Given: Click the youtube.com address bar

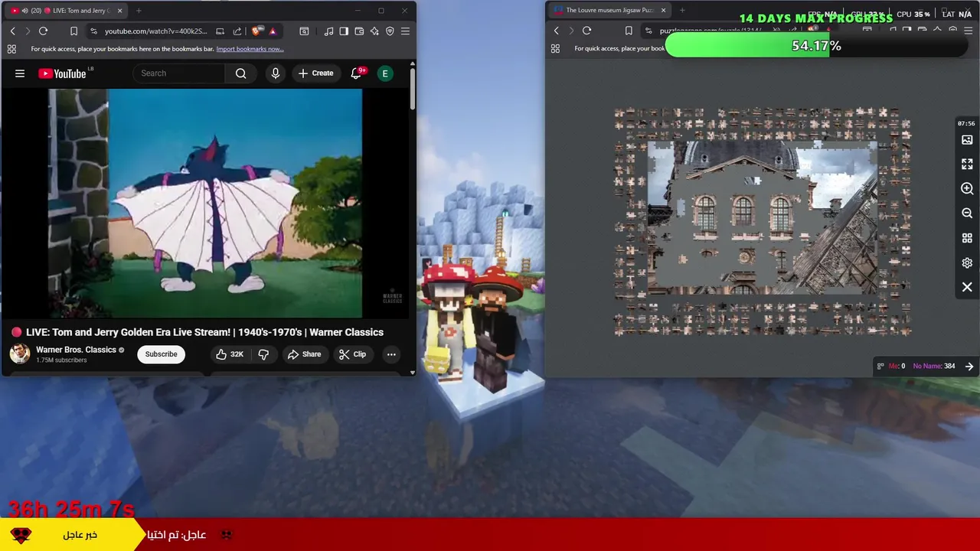Looking at the screenshot, I should point(155,31).
